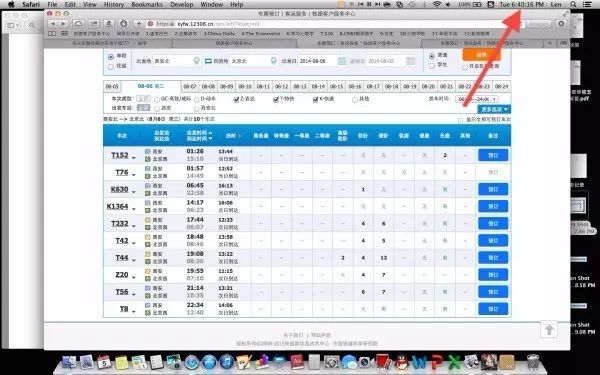Swap departure and destination stations icon
This screenshot has height=375, width=600.
(x=208, y=61)
